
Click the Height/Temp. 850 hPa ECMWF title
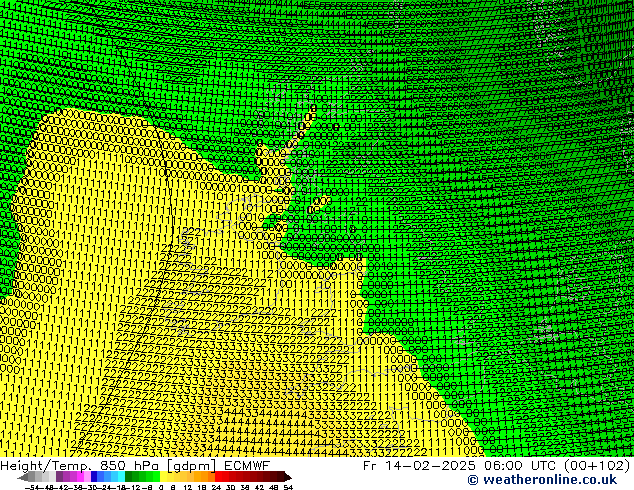(x=135, y=465)
